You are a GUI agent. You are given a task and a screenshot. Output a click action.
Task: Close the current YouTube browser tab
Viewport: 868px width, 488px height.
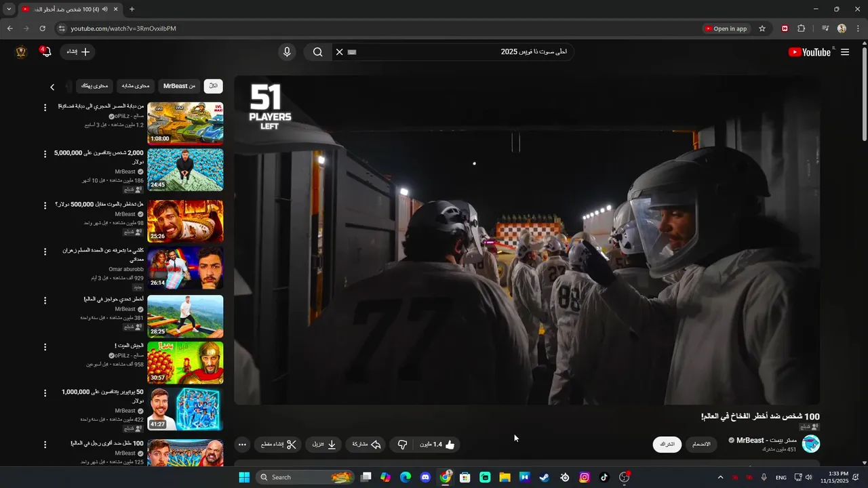(x=115, y=9)
